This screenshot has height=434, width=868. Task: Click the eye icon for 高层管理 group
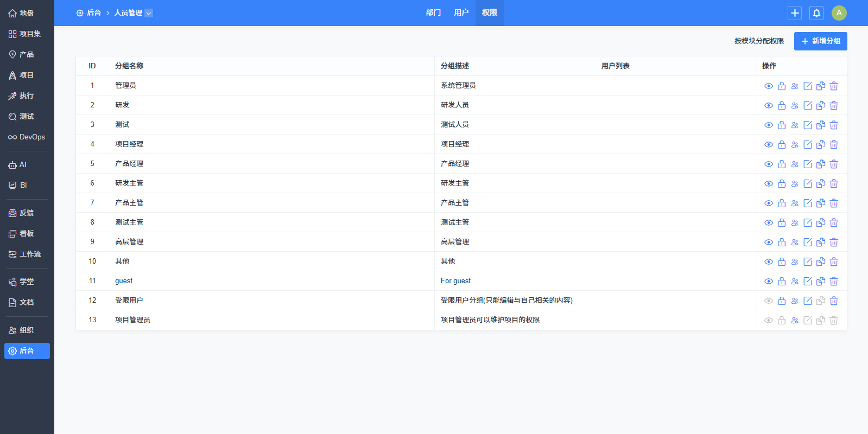coord(769,242)
